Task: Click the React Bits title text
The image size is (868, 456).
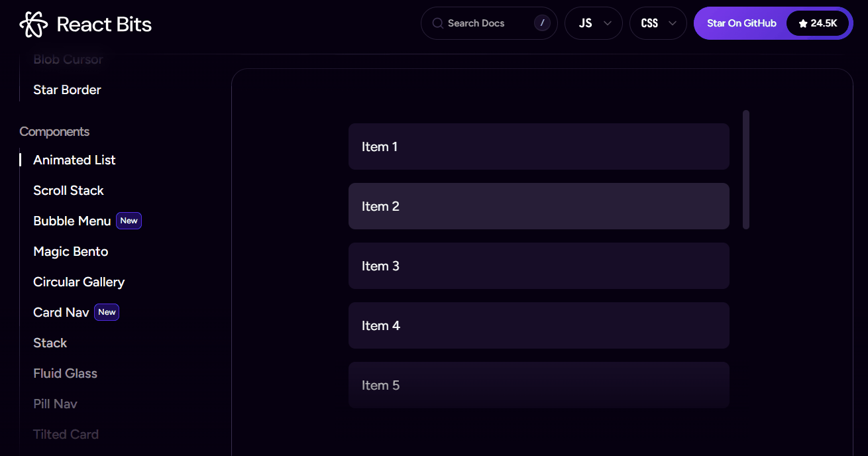Action: [x=104, y=25]
